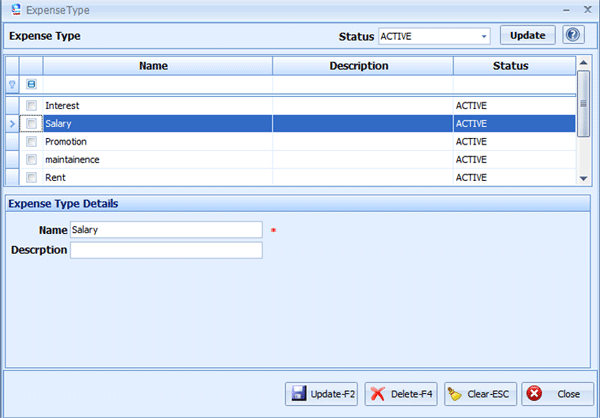Close the ExpenseType window with X
The height and width of the screenshot is (418, 600).
point(587,10)
